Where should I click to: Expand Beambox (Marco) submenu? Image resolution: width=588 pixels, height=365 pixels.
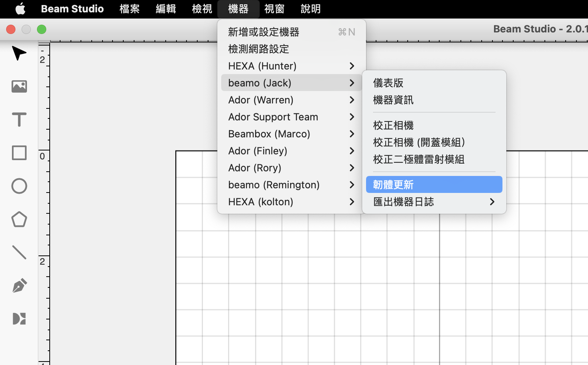pos(291,134)
